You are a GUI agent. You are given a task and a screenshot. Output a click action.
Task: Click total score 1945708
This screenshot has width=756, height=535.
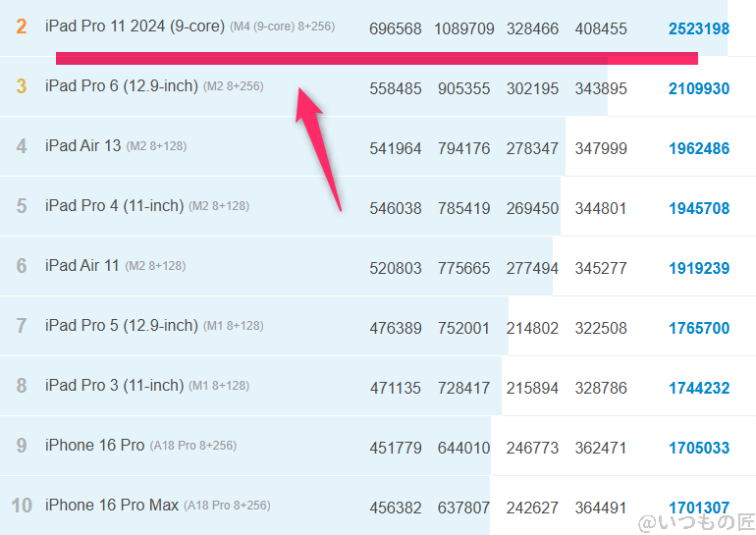699,209
